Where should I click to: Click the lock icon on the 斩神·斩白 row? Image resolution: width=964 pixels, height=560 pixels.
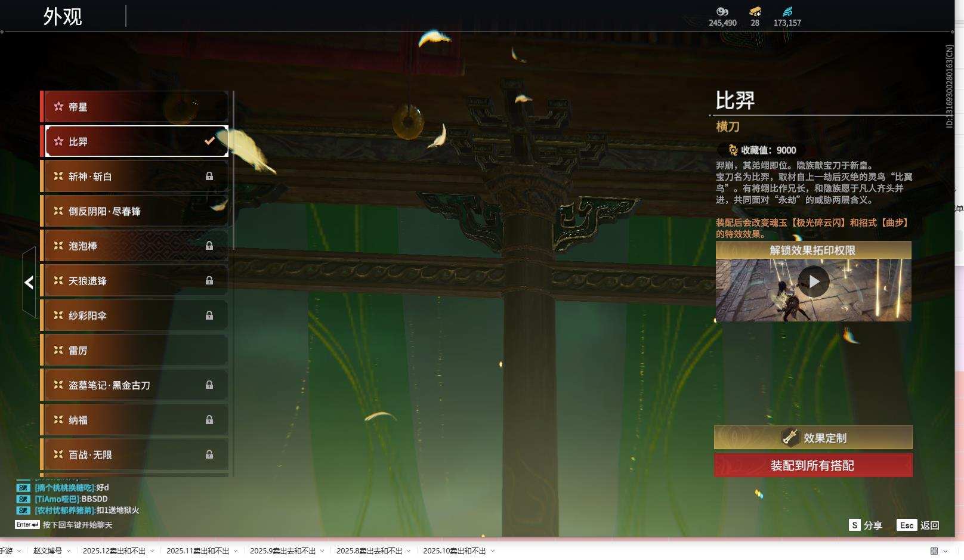pos(209,176)
